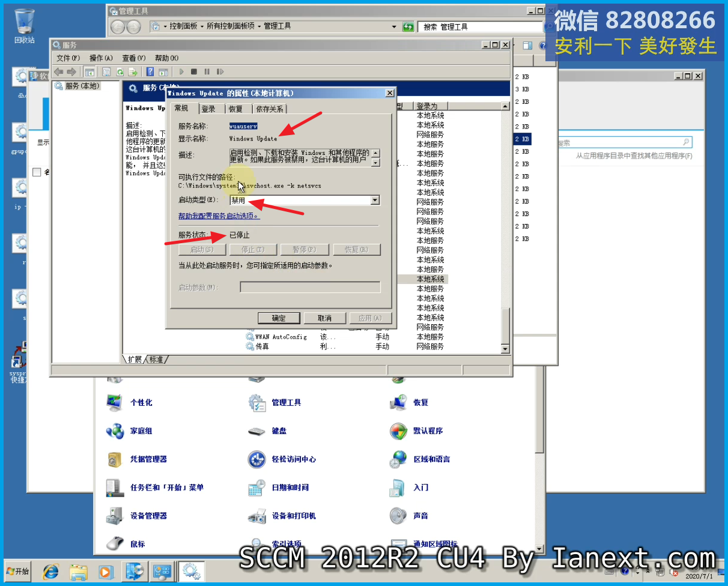The height and width of the screenshot is (586, 728).
Task: Click the description box scroll-up arrow
Action: (x=375, y=153)
